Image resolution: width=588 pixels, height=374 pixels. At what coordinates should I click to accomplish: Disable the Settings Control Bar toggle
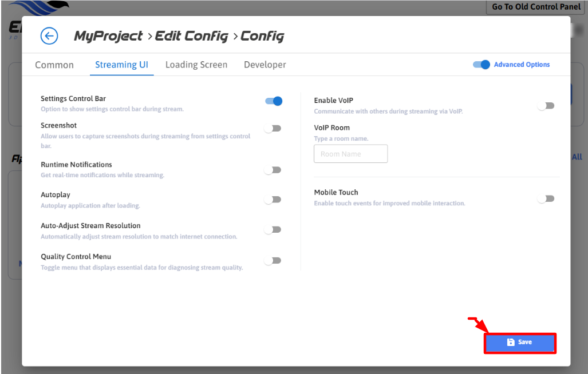click(x=274, y=101)
